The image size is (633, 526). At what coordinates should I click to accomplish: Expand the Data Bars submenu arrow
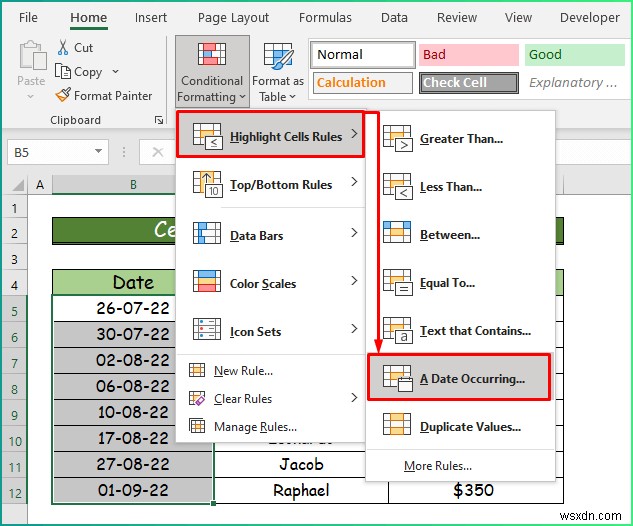354,233
